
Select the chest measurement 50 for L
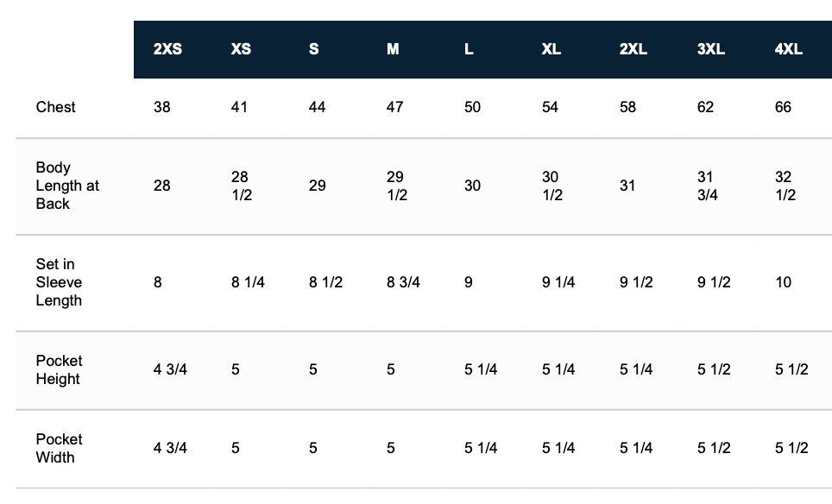point(472,107)
